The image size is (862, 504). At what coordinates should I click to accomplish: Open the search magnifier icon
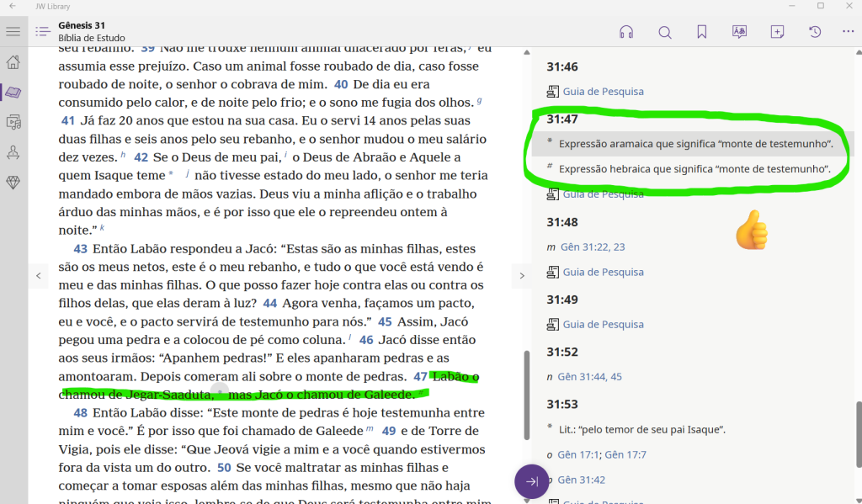tap(664, 32)
